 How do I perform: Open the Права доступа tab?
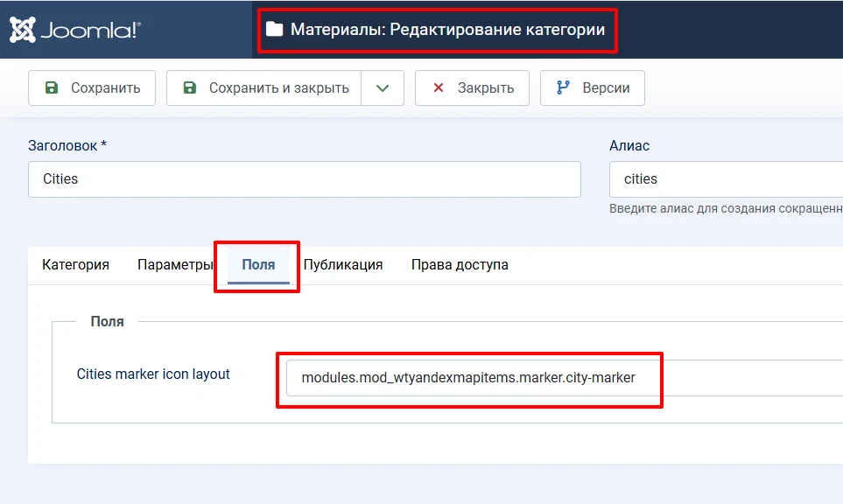coord(460,265)
